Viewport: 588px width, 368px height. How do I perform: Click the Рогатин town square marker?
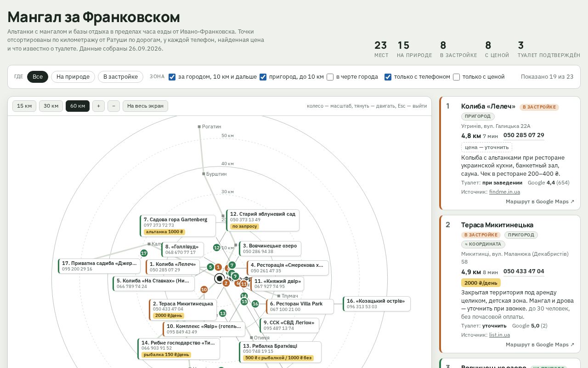[199, 126]
